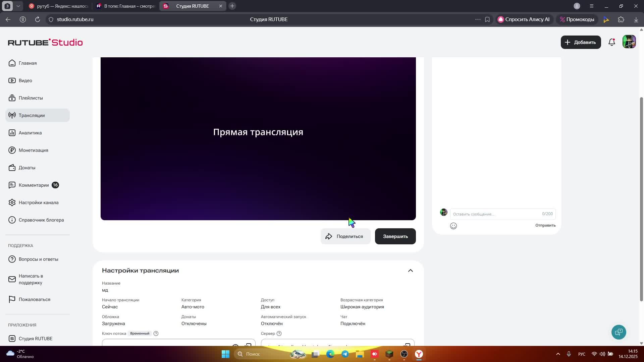The height and width of the screenshot is (362, 644).
Task: Click the support chat widget icon
Action: point(619,332)
